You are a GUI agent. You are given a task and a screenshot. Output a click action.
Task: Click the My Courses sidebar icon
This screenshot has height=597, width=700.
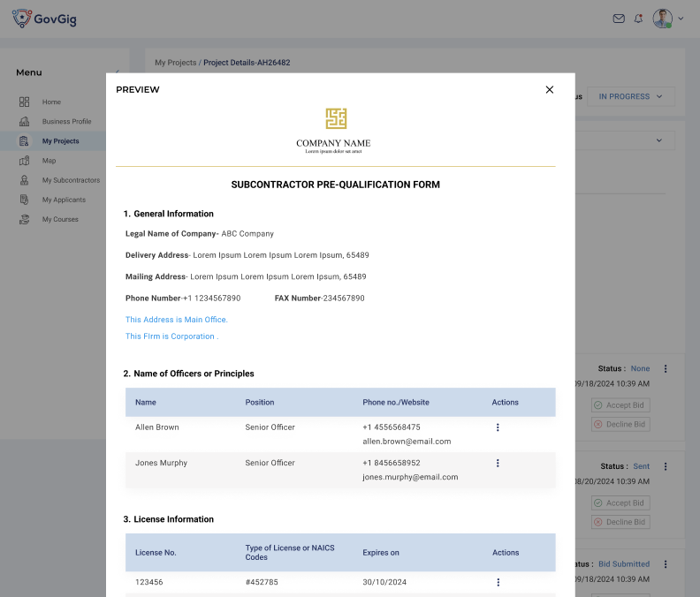click(25, 219)
